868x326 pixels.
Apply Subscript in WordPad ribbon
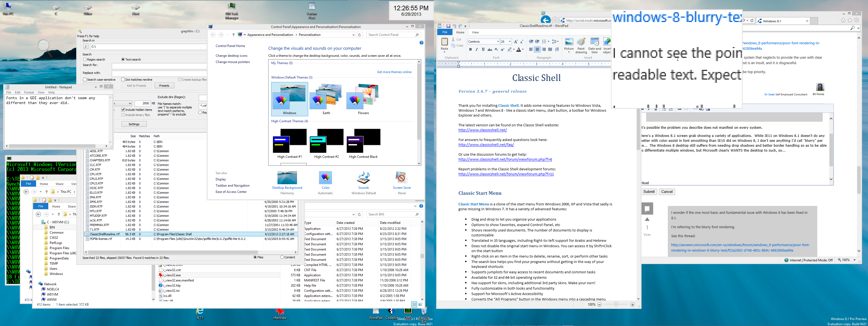click(x=496, y=50)
